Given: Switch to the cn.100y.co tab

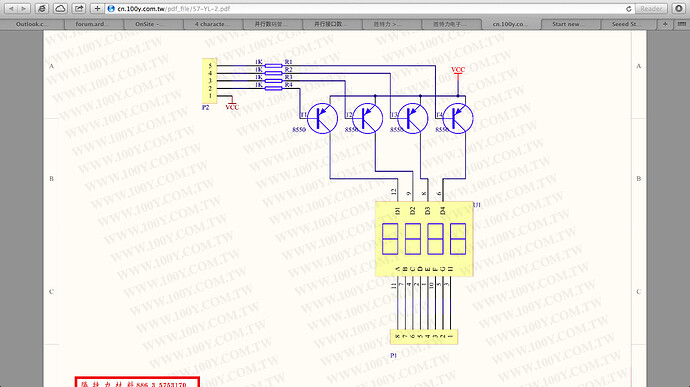Looking at the screenshot, I should tap(511, 24).
